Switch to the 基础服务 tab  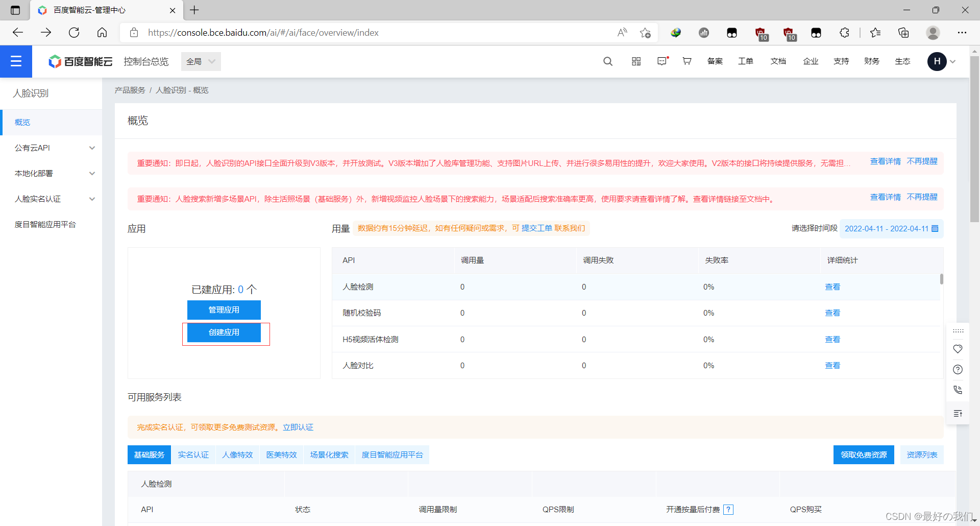149,455
